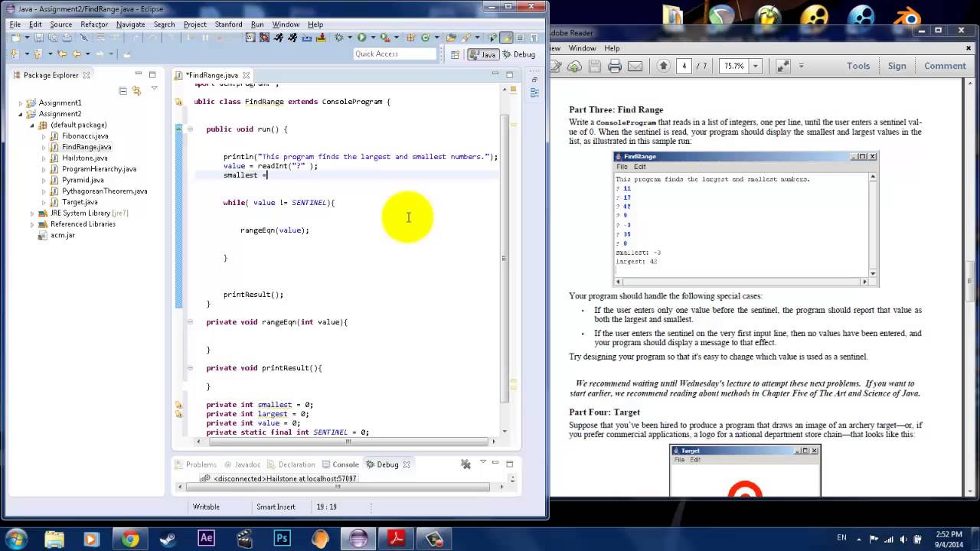Click the Open Perspective icon beside Java
Viewport: 980px width, 551px height.
tap(455, 54)
